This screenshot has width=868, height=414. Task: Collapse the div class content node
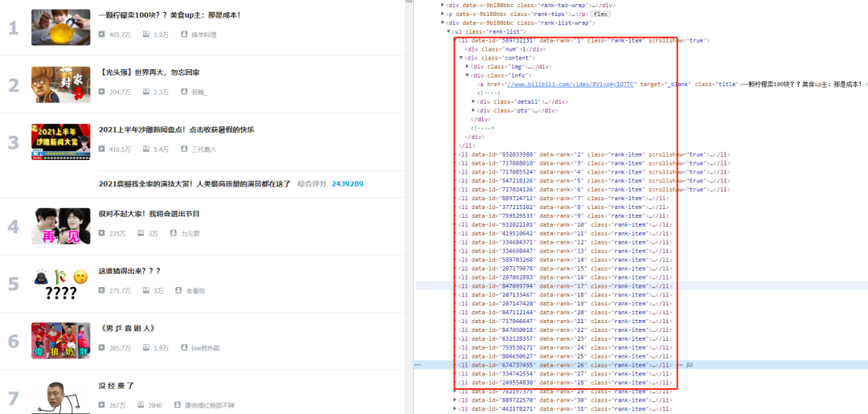[x=461, y=58]
